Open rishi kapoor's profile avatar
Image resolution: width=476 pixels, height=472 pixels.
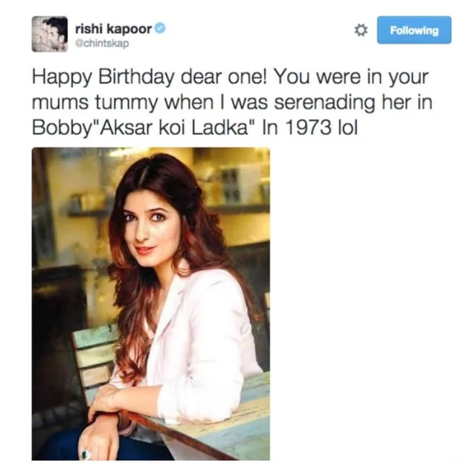[x=50, y=34]
